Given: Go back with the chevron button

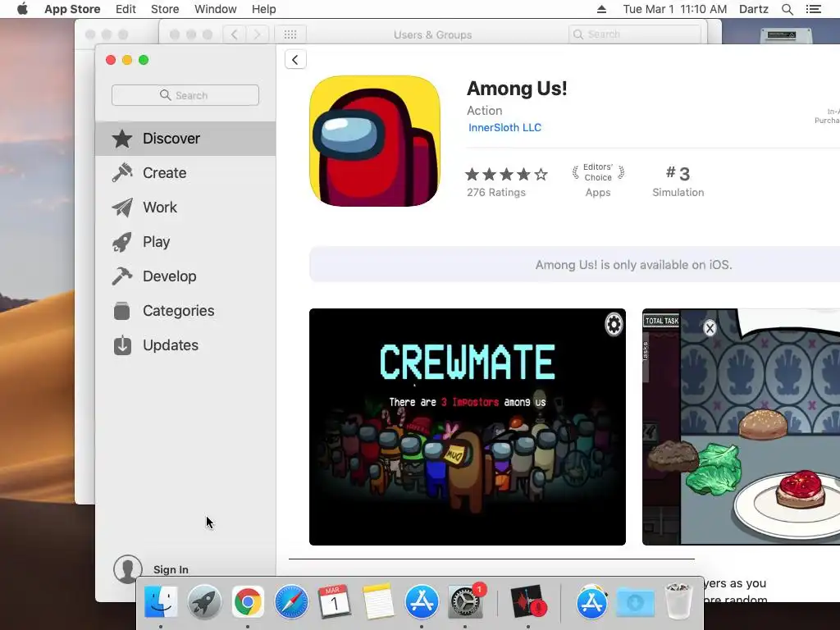Looking at the screenshot, I should click(x=295, y=59).
